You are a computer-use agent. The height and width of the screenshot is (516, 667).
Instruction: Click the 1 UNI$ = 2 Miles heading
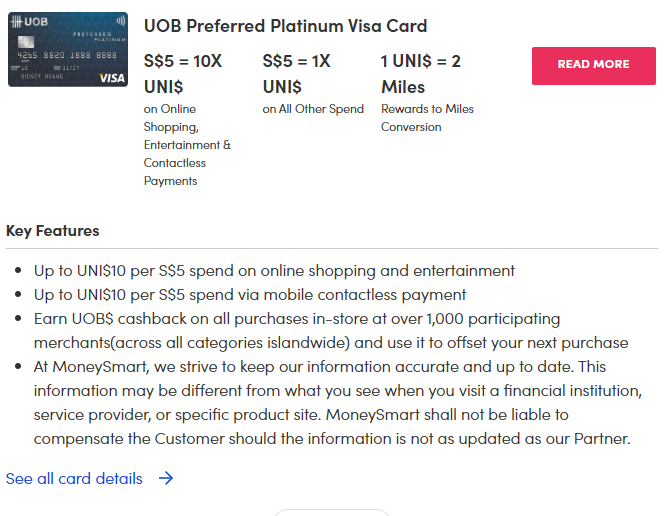click(x=421, y=74)
